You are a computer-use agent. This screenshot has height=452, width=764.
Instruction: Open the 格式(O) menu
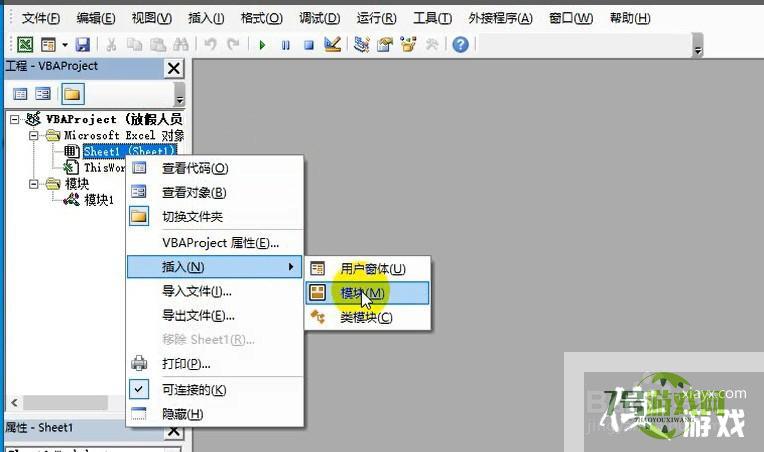262,19
